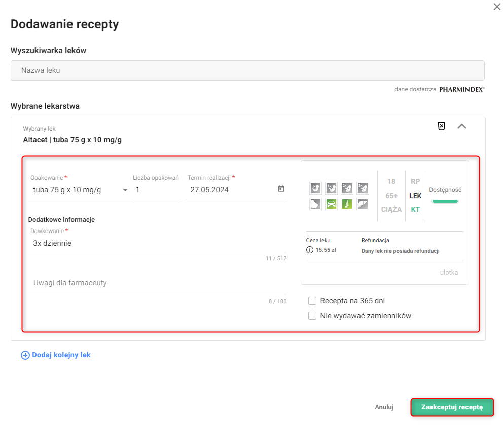Screen dimensions: 504x425
Task: Open the Opakowanie dropdown
Action: (x=125, y=190)
